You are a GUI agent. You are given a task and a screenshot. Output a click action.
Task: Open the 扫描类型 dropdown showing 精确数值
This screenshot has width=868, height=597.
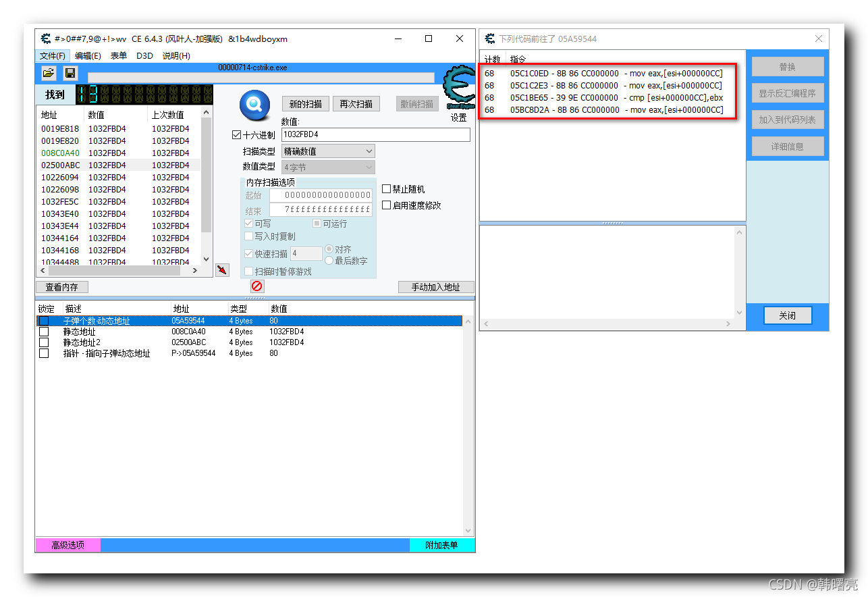(x=328, y=151)
